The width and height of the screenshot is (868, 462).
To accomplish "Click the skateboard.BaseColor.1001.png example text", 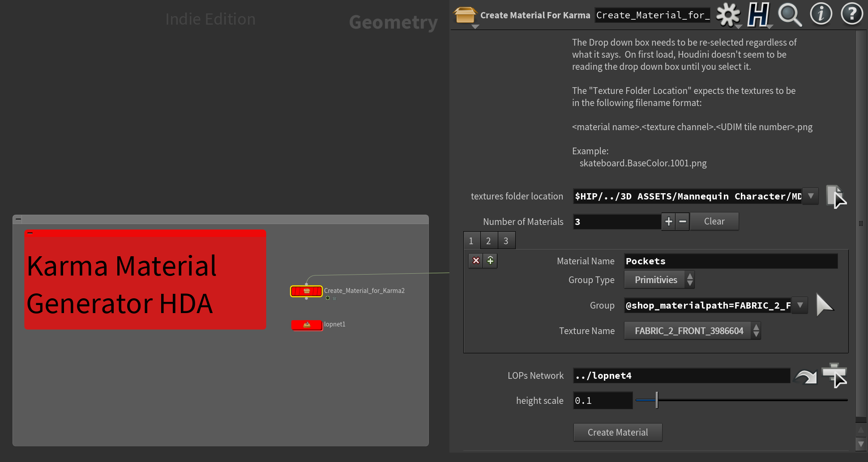I will (x=643, y=163).
